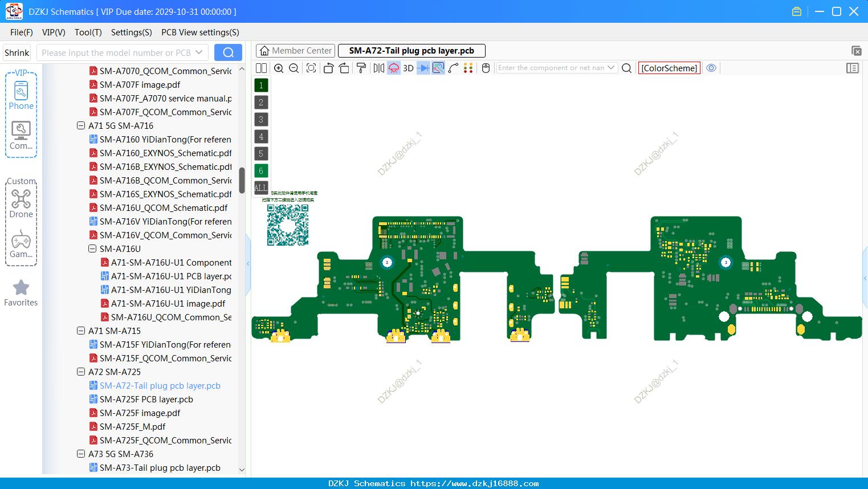
Task: Click the tree scrollbar thumb
Action: point(242,180)
